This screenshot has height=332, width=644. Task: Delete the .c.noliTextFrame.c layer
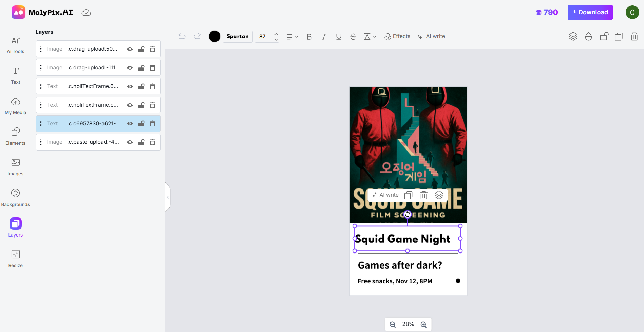coord(153,105)
